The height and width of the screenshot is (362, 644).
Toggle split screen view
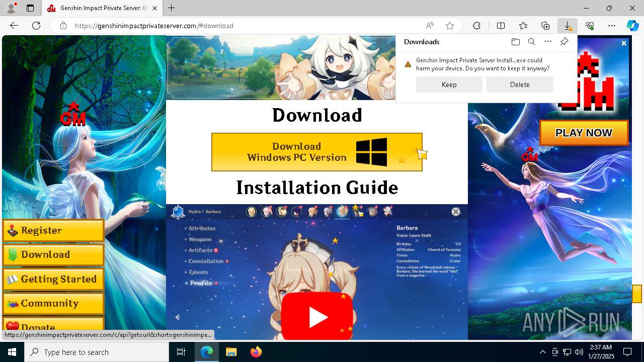501,26
